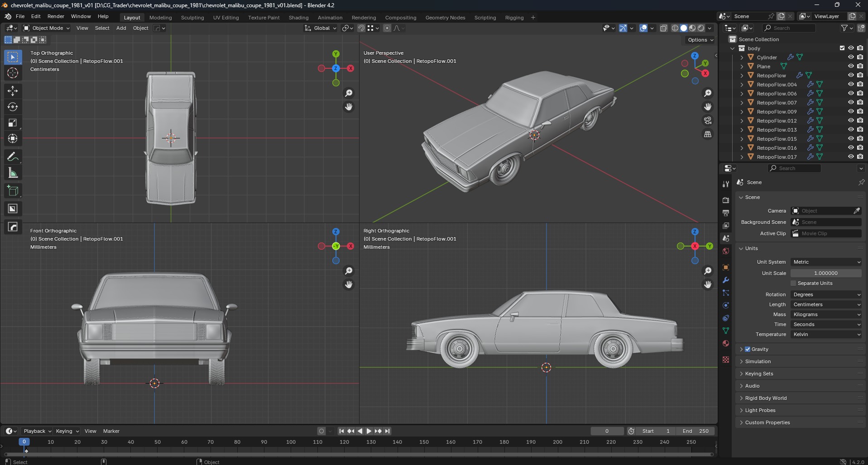Switch to the Sculpting workspace tab

(x=192, y=18)
